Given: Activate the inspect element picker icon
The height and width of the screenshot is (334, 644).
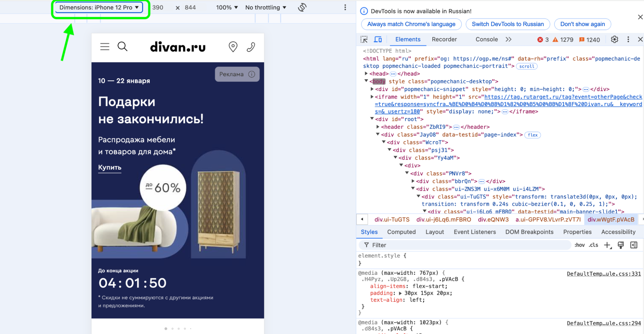Looking at the screenshot, I should pyautogui.click(x=364, y=40).
